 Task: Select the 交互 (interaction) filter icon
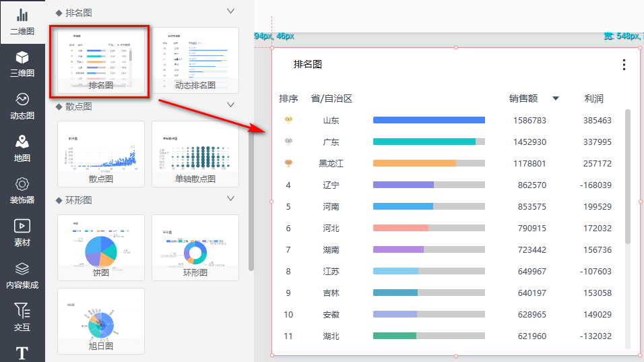pyautogui.click(x=22, y=318)
